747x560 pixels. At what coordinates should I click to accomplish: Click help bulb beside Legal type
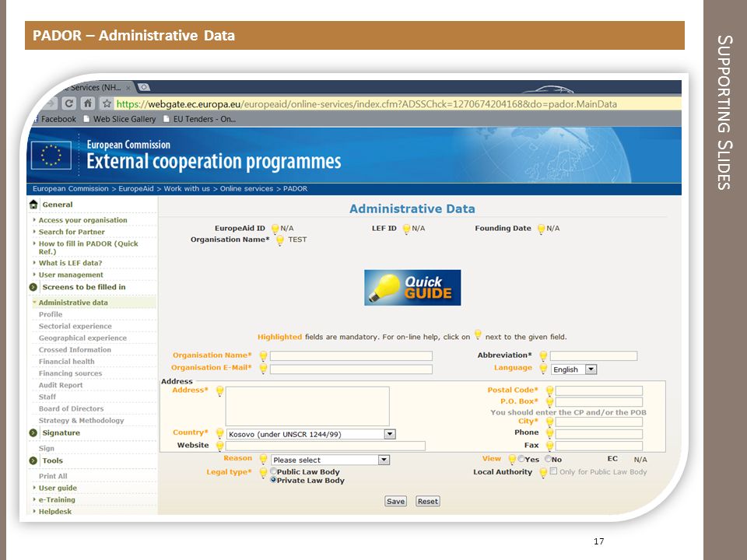(x=263, y=473)
